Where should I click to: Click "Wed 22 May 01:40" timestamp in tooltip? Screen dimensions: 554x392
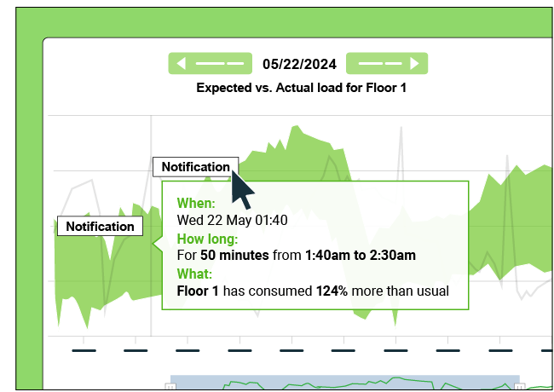click(232, 220)
